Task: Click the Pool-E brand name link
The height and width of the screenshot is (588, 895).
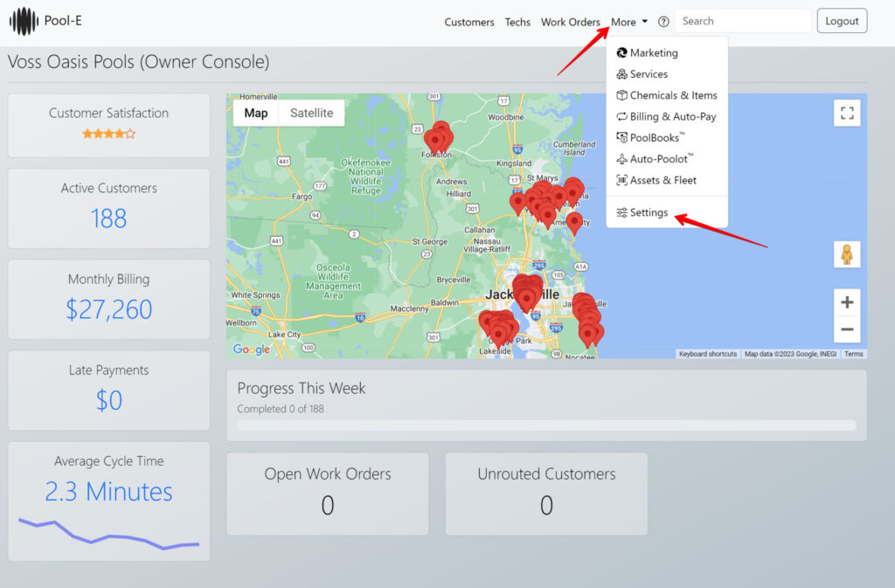Action: 63,20
